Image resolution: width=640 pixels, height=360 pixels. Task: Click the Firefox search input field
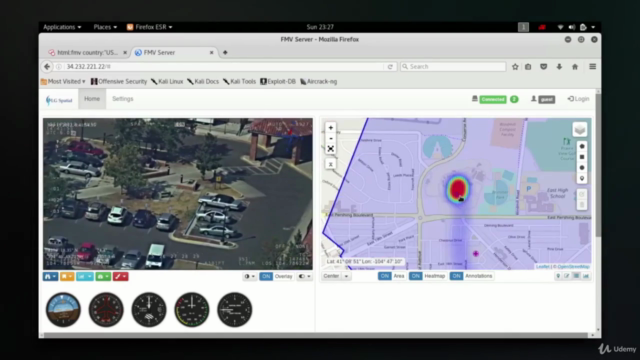tap(453, 67)
